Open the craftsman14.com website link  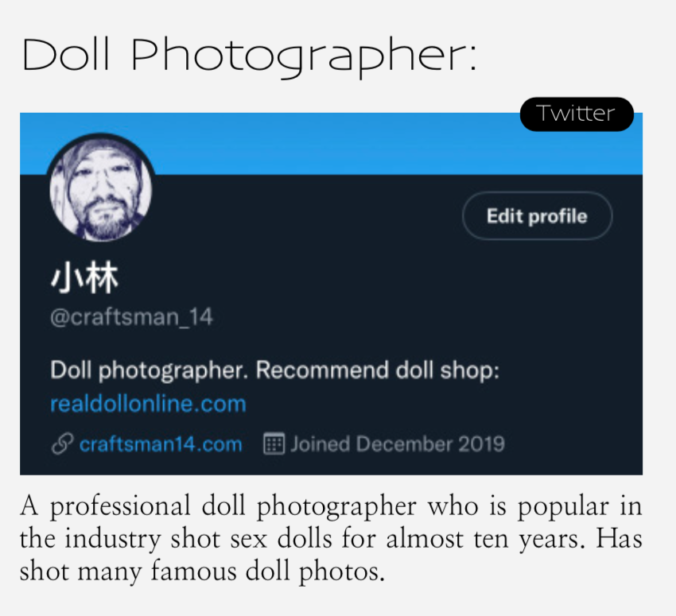coord(161,444)
